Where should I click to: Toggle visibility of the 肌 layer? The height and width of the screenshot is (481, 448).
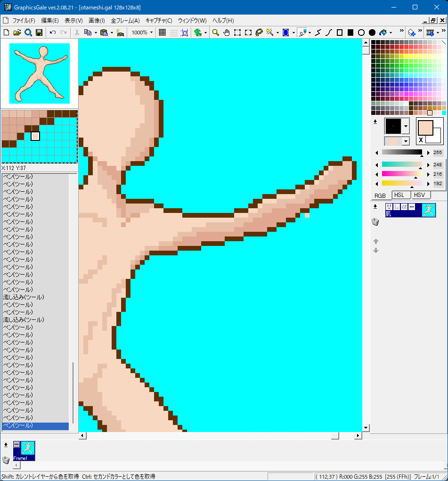(389, 207)
